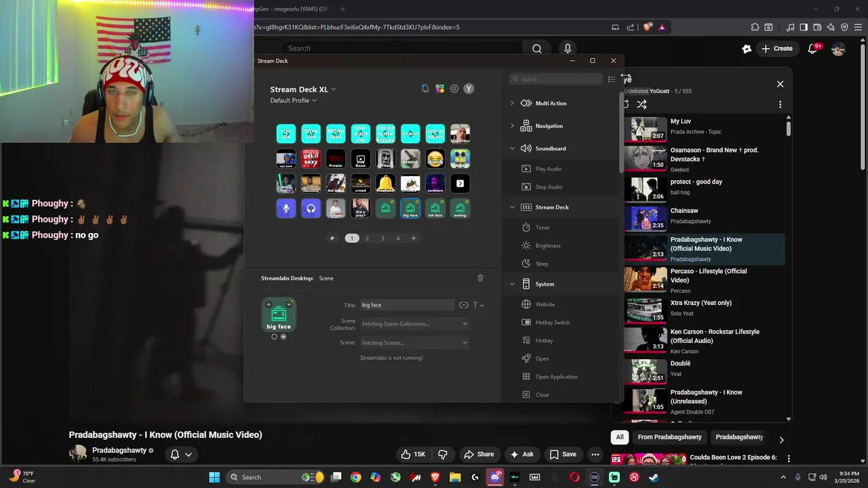Select the 'luh face' scene key

435,208
